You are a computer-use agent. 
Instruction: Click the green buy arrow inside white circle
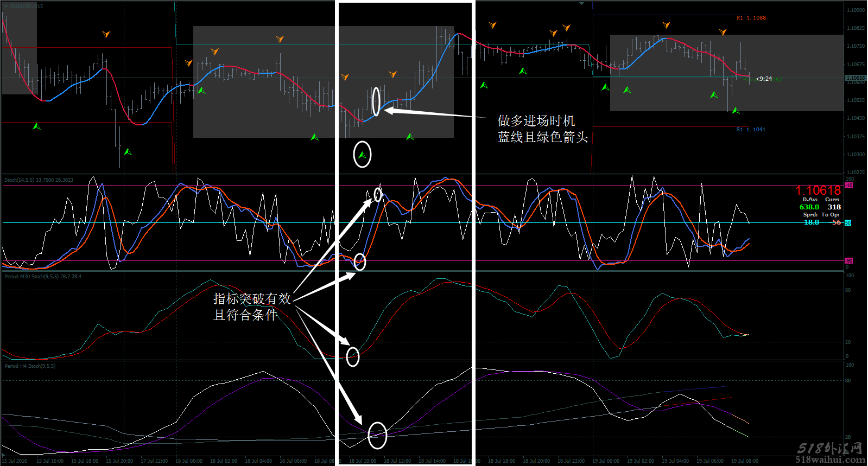click(362, 155)
